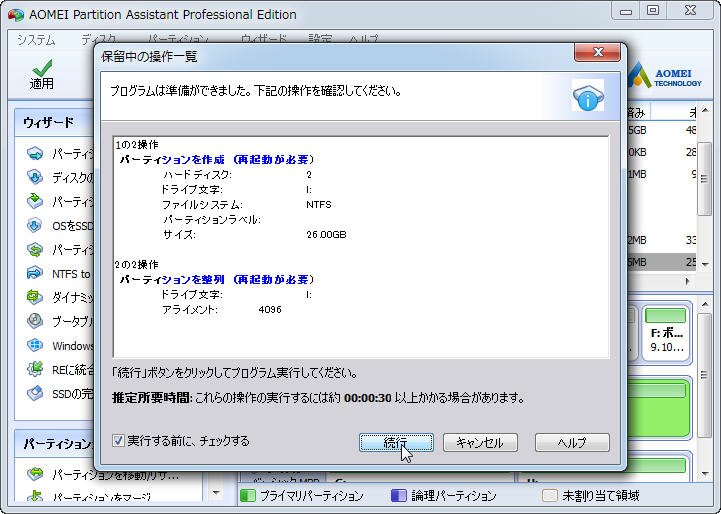Click the 続行 (Proceed) button
The width and height of the screenshot is (721, 514).
coord(396,442)
